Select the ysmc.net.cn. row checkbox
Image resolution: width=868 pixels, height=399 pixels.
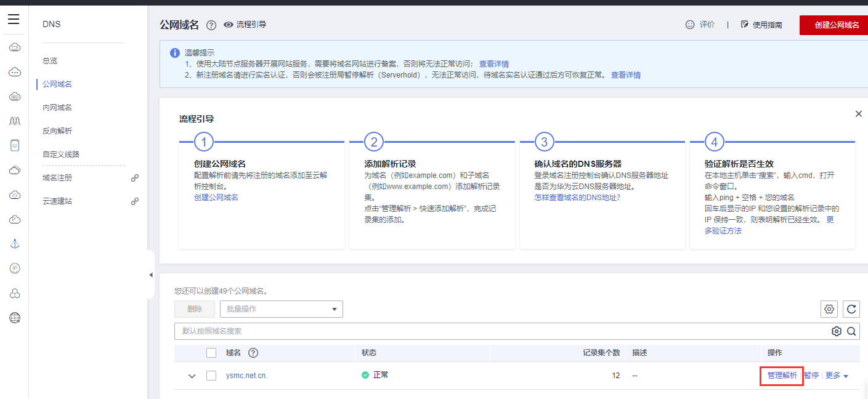(211, 376)
